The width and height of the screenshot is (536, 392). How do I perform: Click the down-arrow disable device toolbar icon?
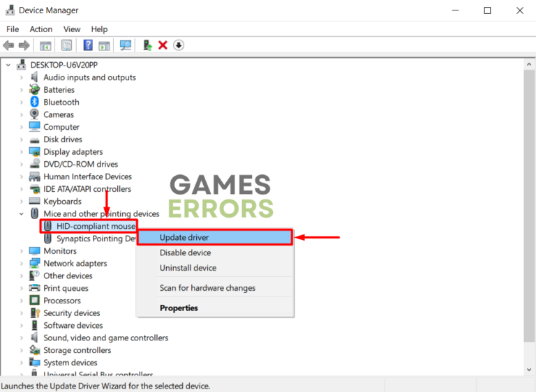click(x=179, y=45)
